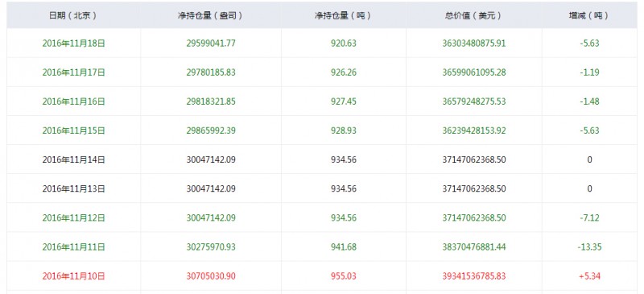Select 37147062368.50 in the 11月12日 row
Viewport: 644px width, 294px height.
coord(474,217)
